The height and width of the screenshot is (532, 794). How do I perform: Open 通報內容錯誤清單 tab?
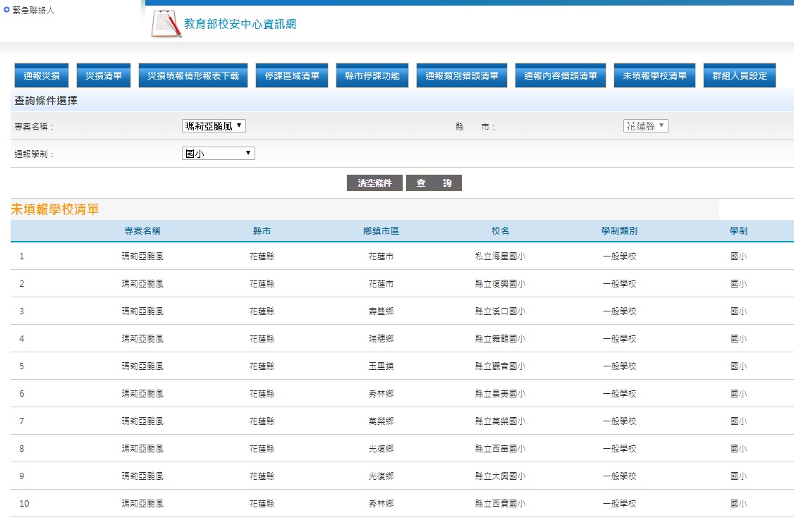[x=561, y=76]
